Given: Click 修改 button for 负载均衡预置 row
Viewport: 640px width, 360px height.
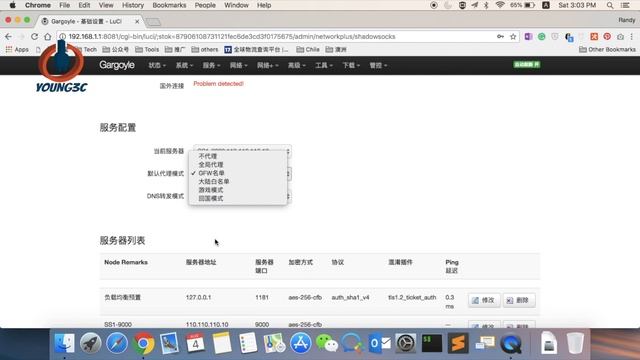Looking at the screenshot, I should pos(484,300).
